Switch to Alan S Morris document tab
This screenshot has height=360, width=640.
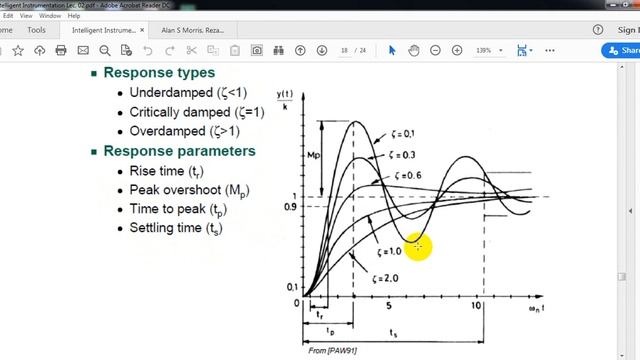[193, 30]
